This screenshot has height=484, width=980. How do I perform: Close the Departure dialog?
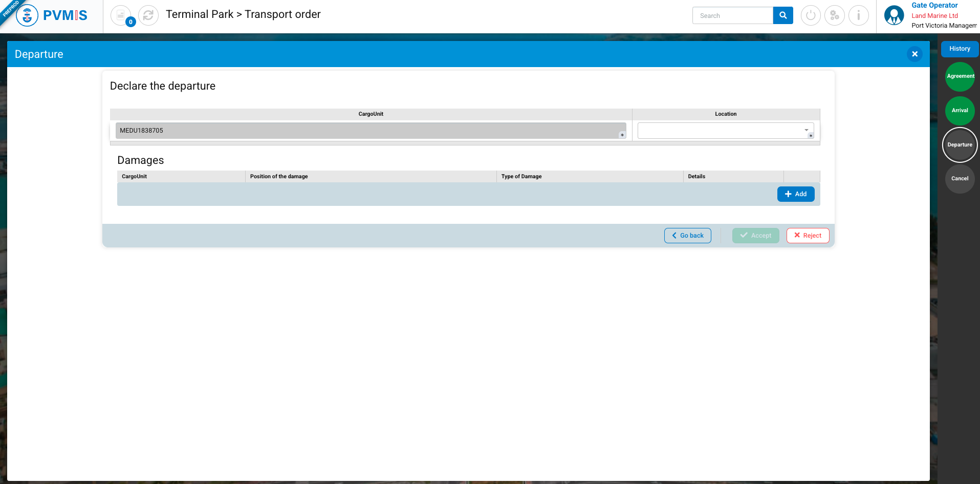pos(914,54)
